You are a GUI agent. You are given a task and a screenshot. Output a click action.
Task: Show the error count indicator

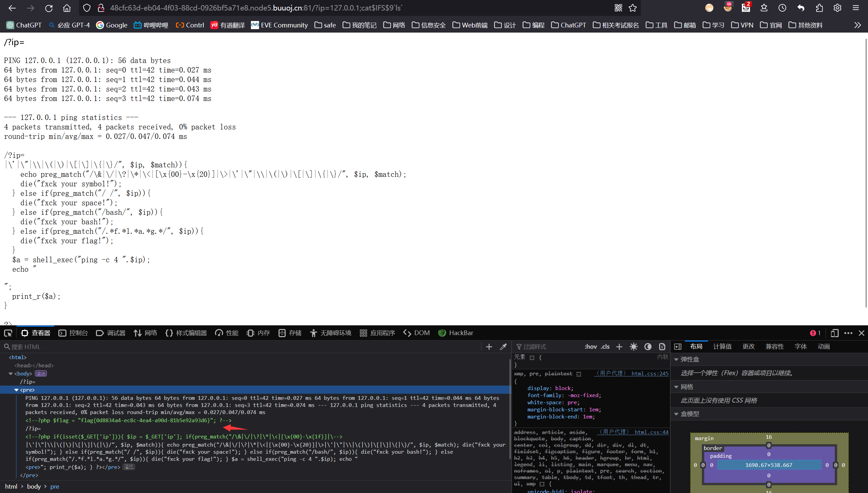point(815,333)
